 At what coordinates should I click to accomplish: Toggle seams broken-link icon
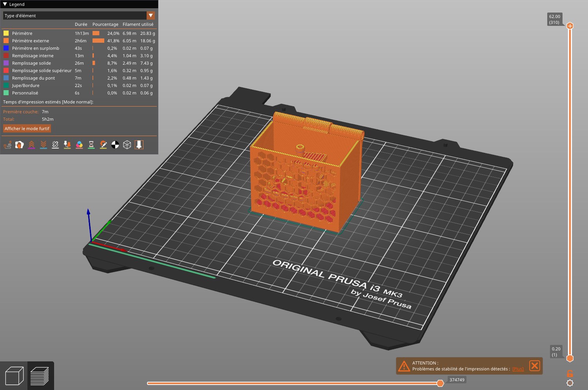(55, 145)
